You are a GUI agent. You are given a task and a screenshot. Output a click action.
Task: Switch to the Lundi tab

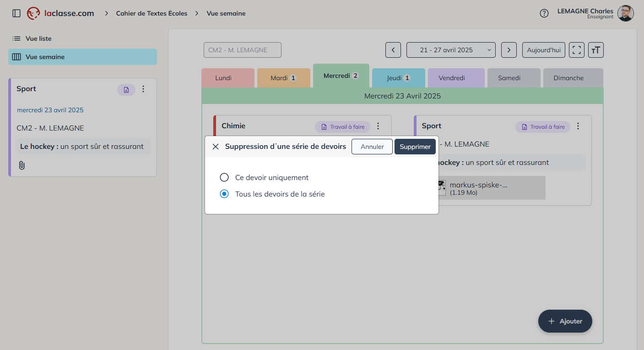point(228,78)
